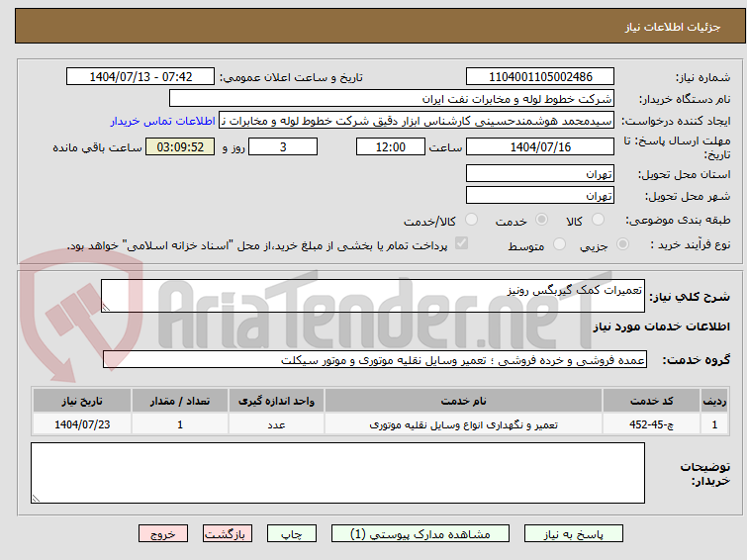Click the ساعت باقی مانده label
The width and height of the screenshot is (747, 560).
click(x=97, y=147)
